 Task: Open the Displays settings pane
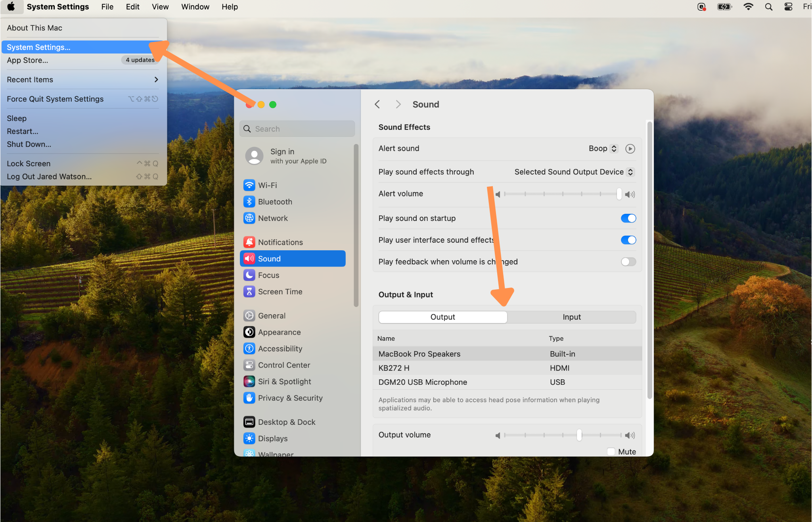[293, 438]
